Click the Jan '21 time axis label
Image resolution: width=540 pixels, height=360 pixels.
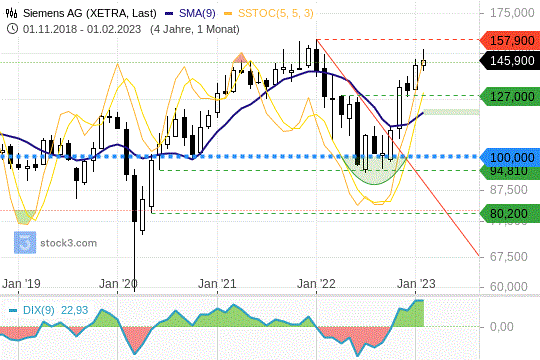coord(217,284)
